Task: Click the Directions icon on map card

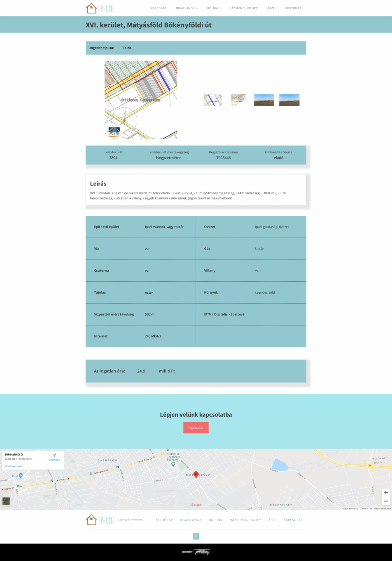Action: tap(54, 456)
